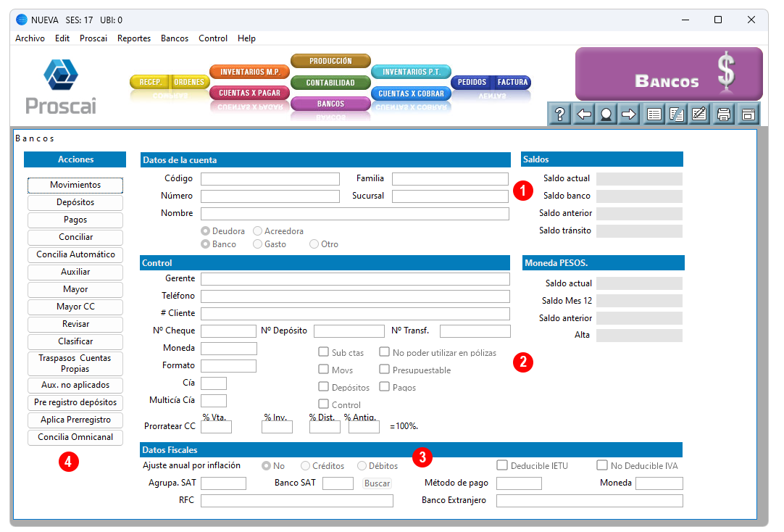Open the RECEP. module pill
The image size is (784, 532).
150,82
